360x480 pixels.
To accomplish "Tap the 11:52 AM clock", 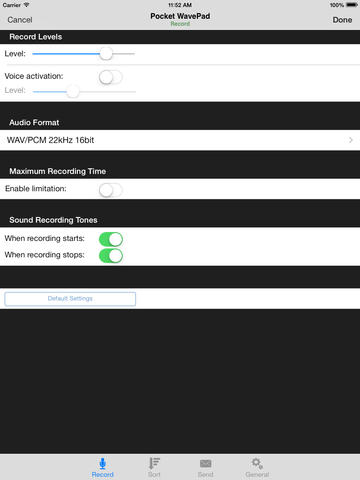I will [x=180, y=5].
